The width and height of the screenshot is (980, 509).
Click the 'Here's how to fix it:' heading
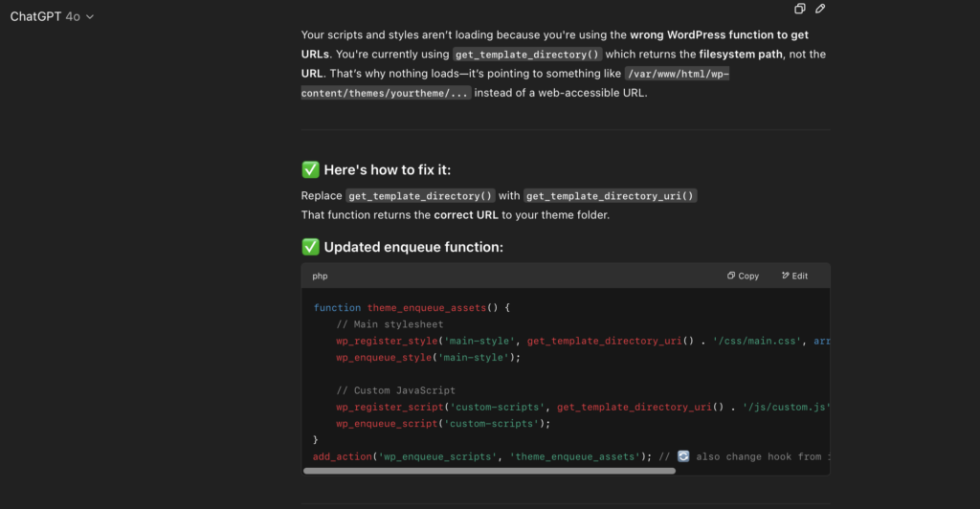pyautogui.click(x=387, y=170)
